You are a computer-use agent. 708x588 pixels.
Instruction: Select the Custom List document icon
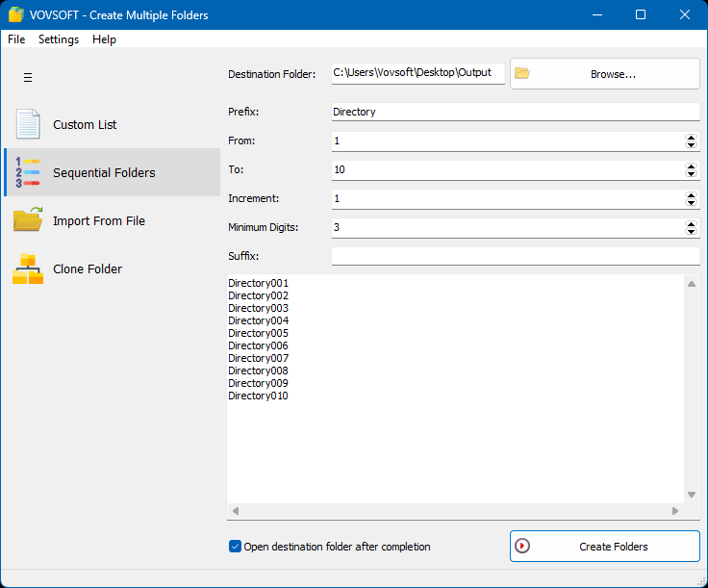click(28, 124)
